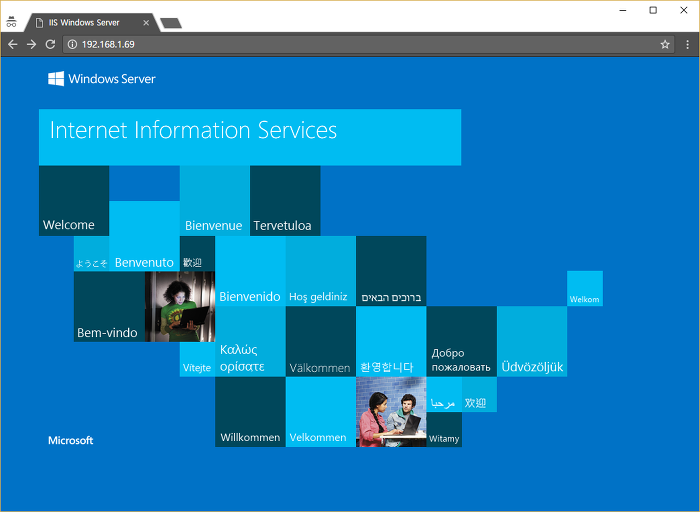Click the Üdvözöljük tile
This screenshot has width=700, height=512.
(532, 341)
